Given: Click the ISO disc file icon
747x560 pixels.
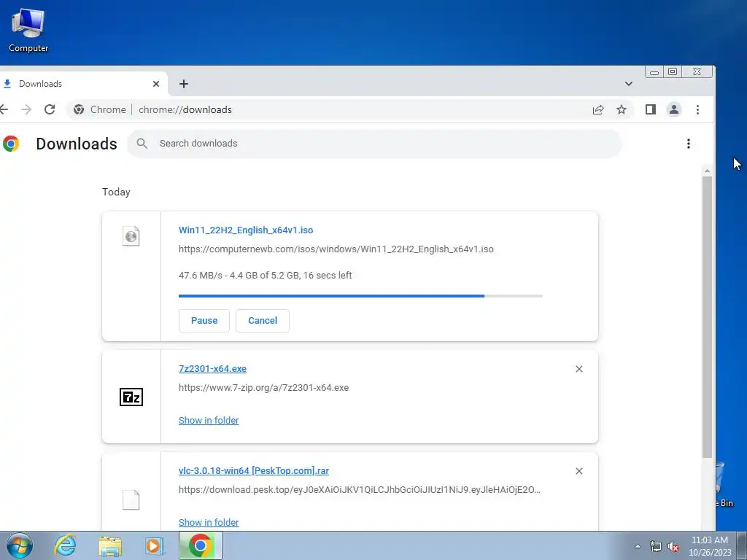Looking at the screenshot, I should (x=131, y=236).
